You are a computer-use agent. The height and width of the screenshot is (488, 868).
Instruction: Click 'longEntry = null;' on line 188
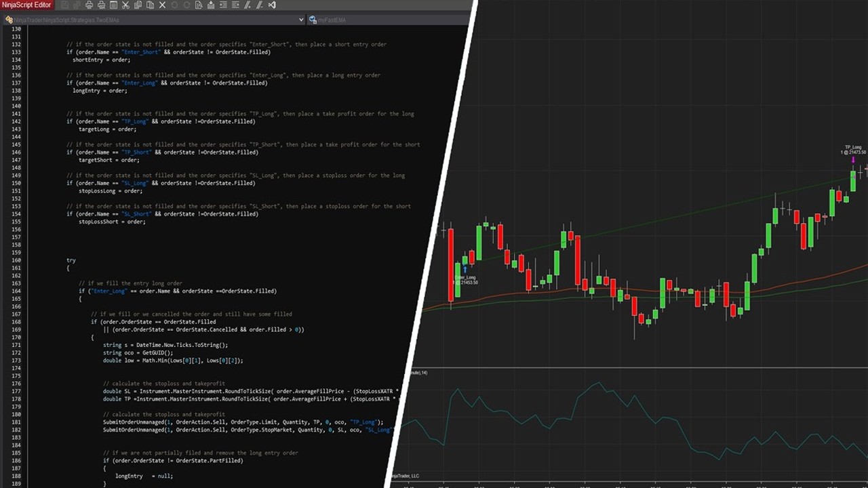coord(144,476)
